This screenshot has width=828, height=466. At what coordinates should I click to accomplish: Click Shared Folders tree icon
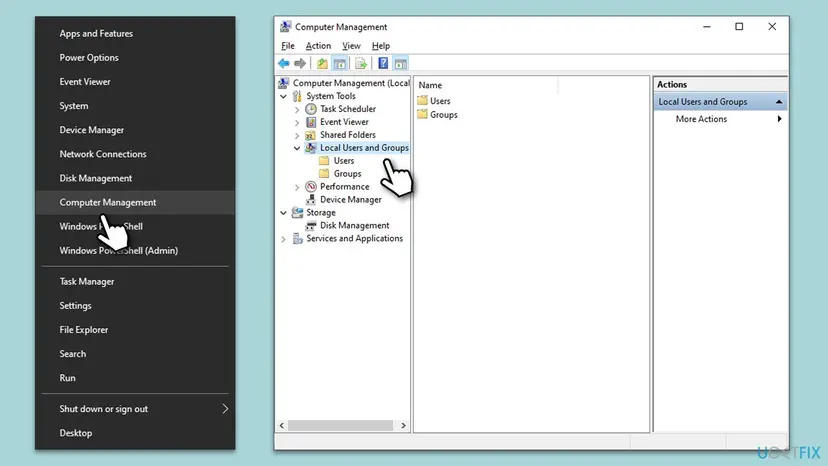(311, 135)
